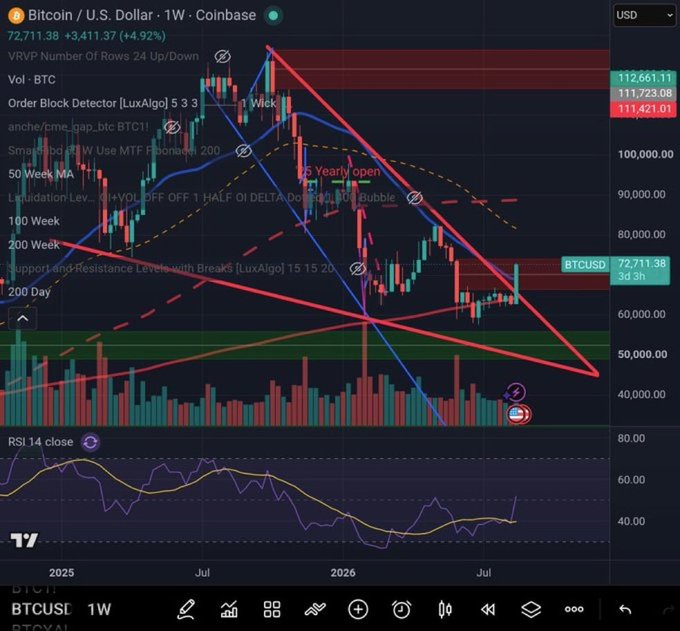680x631 pixels.
Task: Tap the undo arrow icon
Action: point(625,610)
